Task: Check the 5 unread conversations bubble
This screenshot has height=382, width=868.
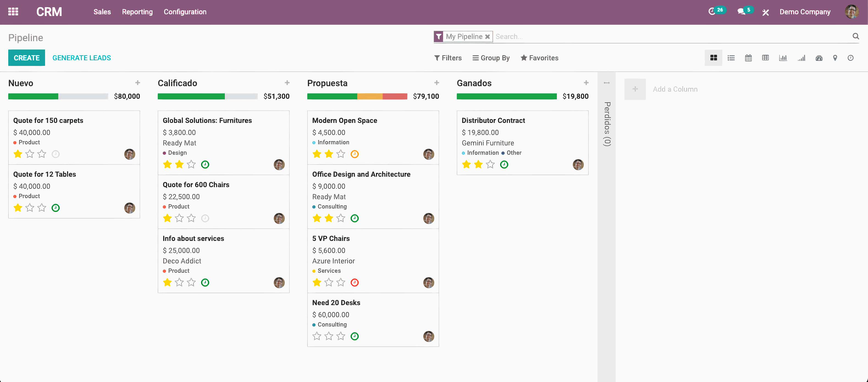Action: point(744,11)
